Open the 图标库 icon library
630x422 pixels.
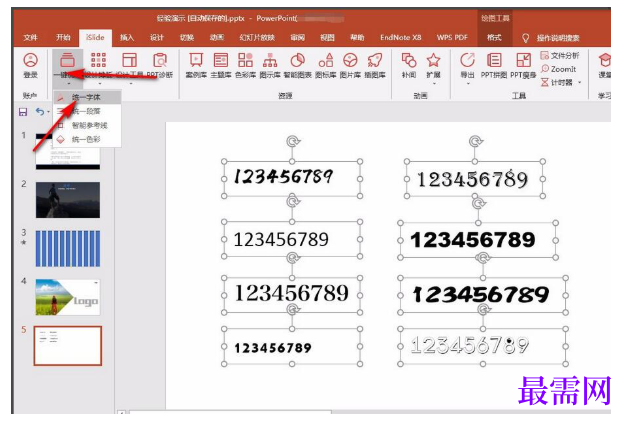(x=325, y=65)
